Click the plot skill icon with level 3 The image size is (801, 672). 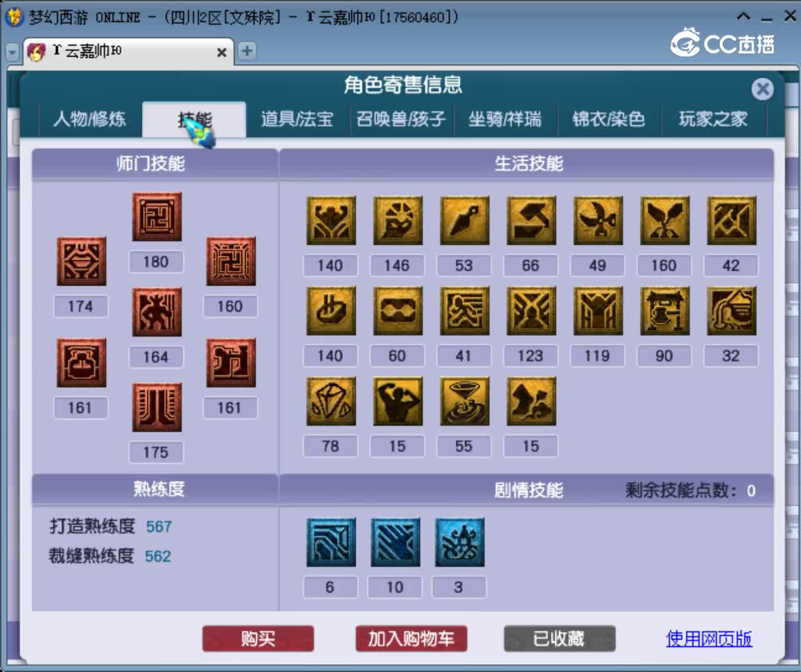(459, 542)
